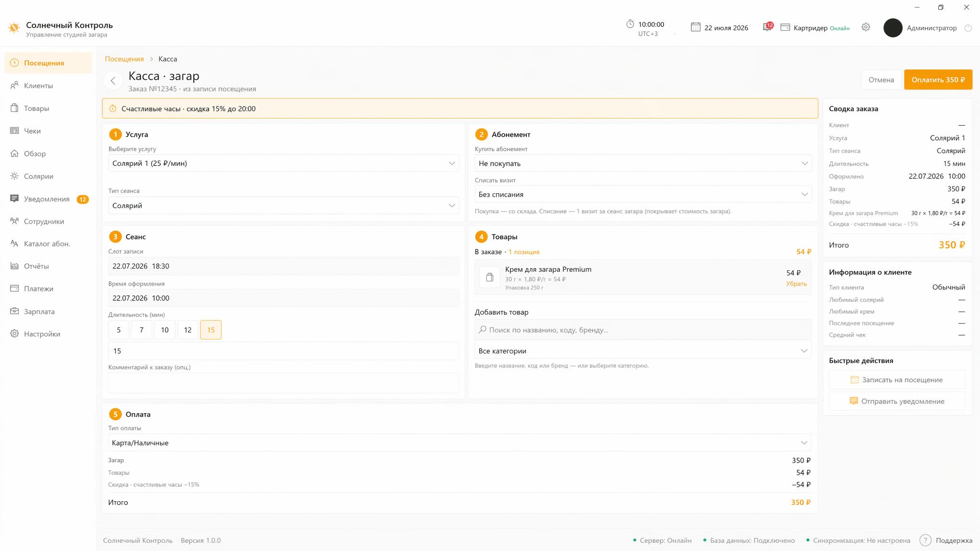Select 15 minute duration

tap(211, 330)
